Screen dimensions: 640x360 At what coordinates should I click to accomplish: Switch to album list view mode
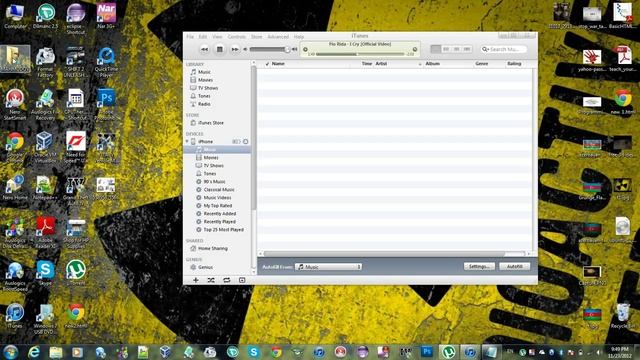point(446,49)
